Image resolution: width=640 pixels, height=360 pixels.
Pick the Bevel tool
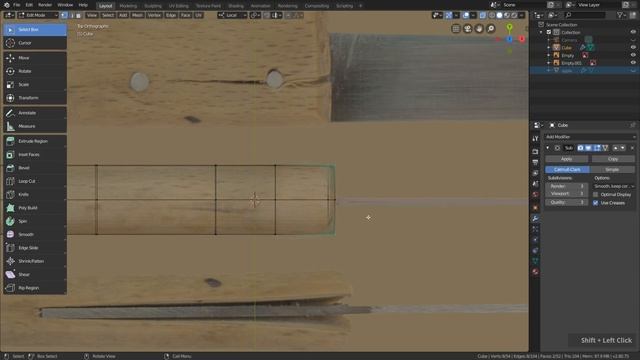[x=35, y=168]
